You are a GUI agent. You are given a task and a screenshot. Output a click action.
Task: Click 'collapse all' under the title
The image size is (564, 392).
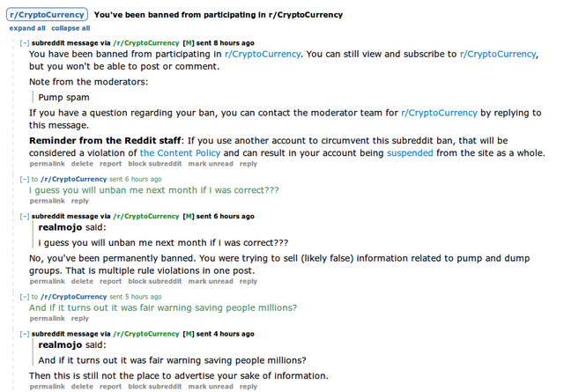[x=70, y=28]
